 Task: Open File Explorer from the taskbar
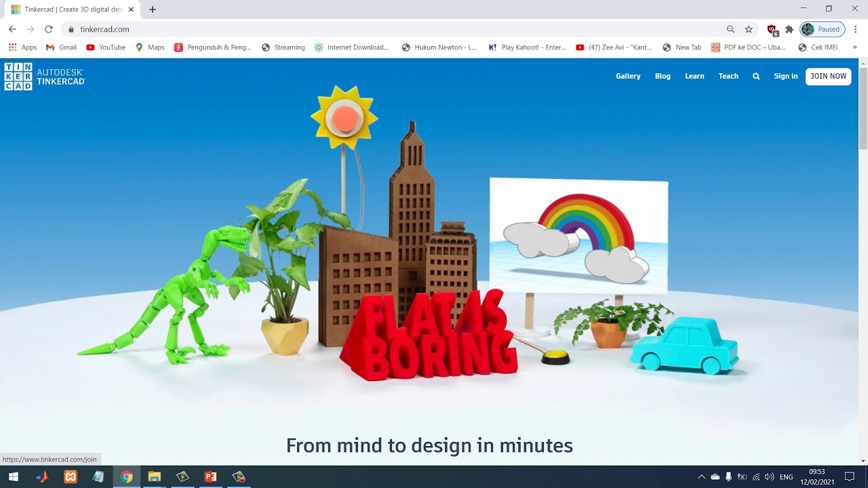click(155, 477)
